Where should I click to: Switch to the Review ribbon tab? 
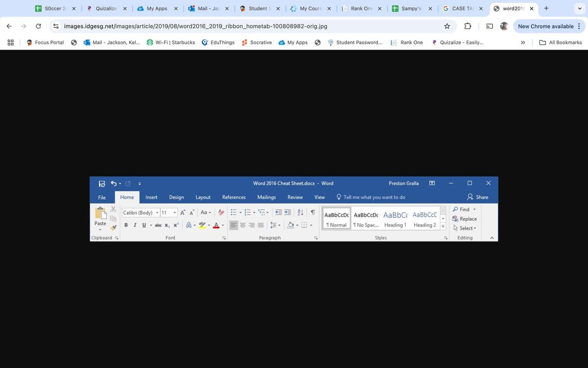click(295, 197)
